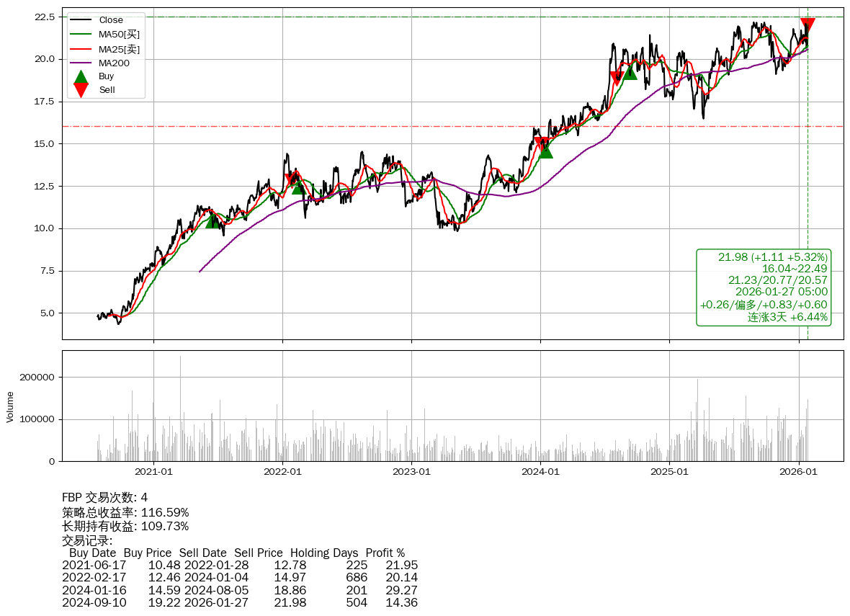Toggle the MA50[买] legend entry
The width and height of the screenshot is (850, 616).
[x=119, y=35]
